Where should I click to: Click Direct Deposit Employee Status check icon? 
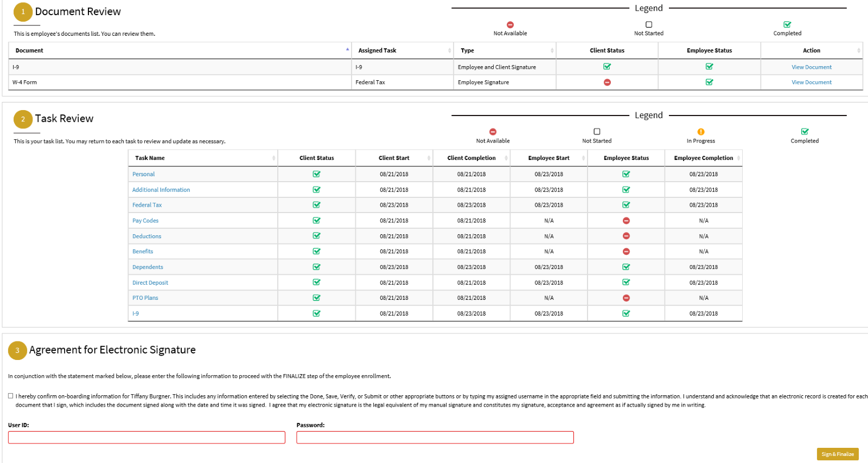[626, 282]
